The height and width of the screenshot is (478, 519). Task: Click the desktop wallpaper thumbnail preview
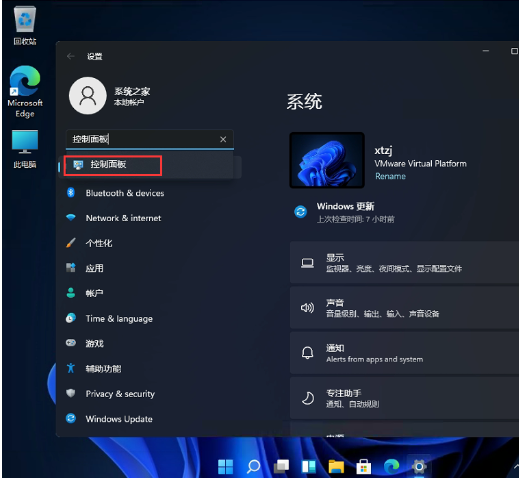[x=327, y=160]
